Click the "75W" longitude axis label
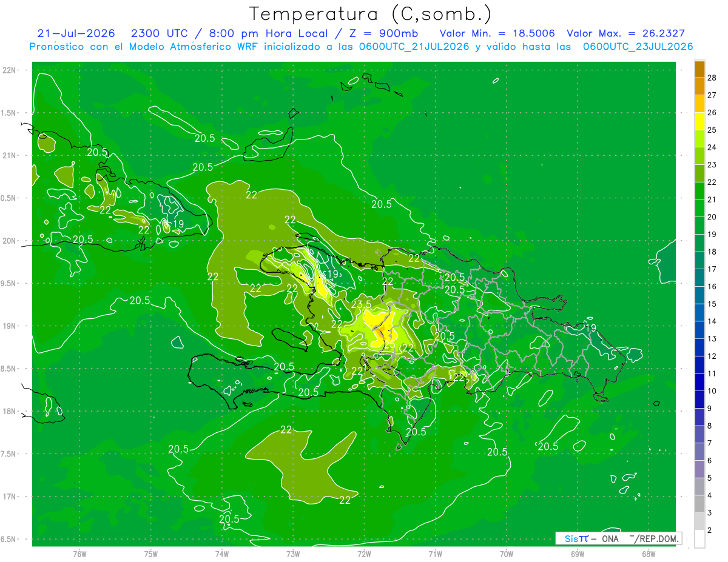 click(x=151, y=554)
